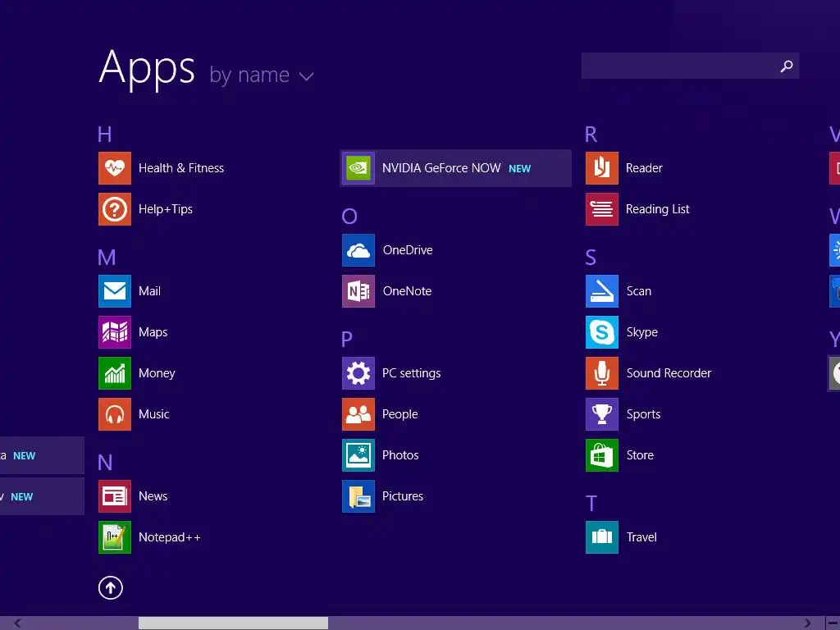Open the OneDrive cloud icon

[358, 250]
